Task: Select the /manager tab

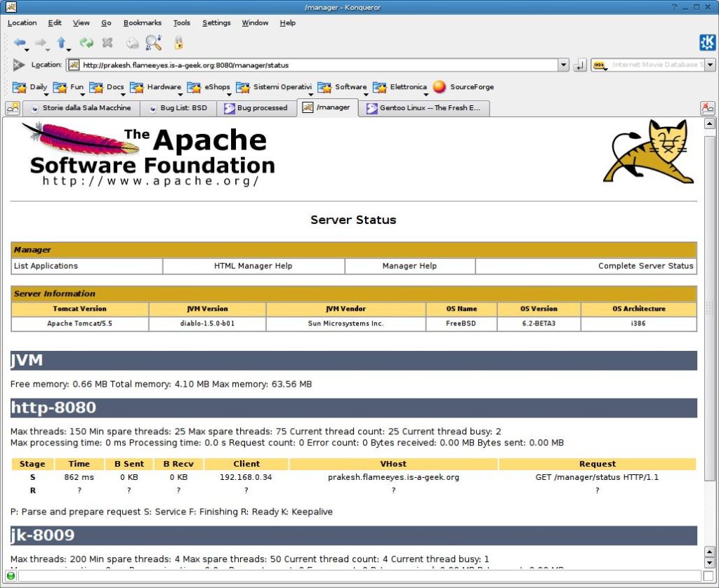Action: click(x=327, y=107)
